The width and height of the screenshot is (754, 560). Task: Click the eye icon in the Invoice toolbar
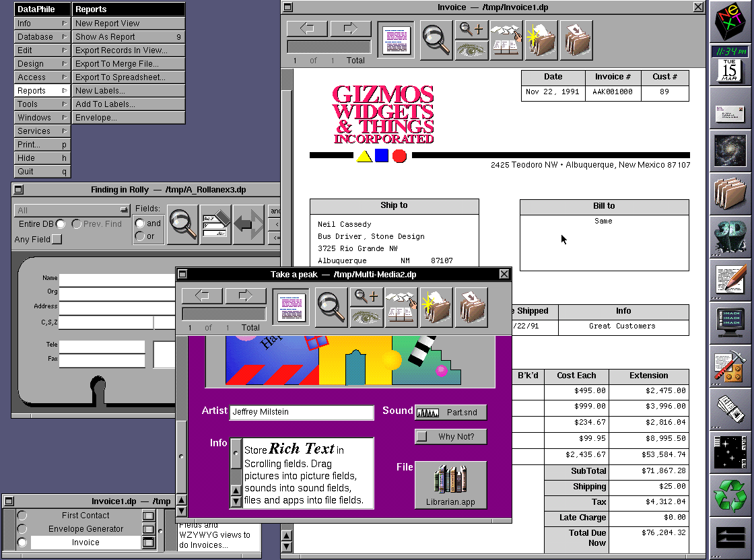click(x=471, y=50)
